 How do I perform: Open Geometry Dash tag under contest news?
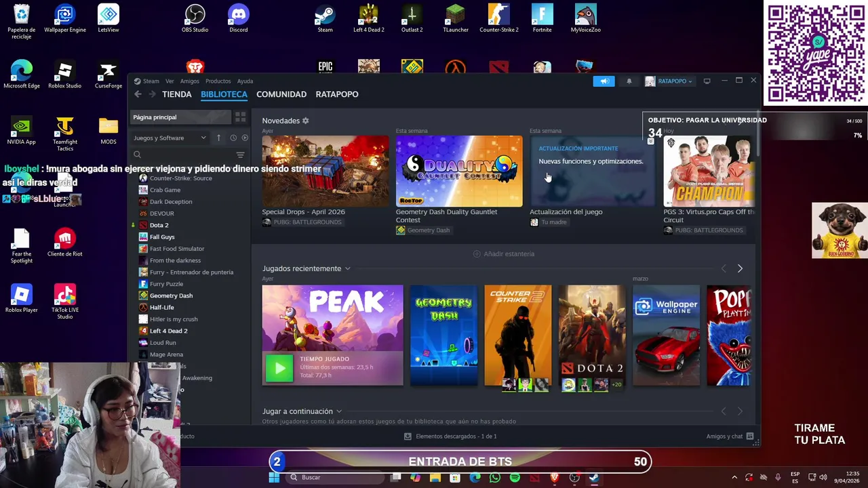422,230
